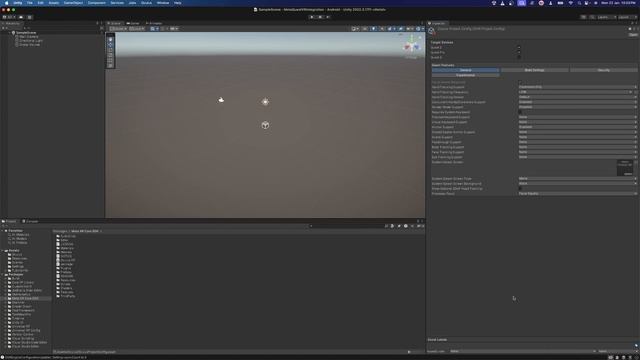Click the Apple menu icon
This screenshot has height=360, width=640.
[6, 3]
